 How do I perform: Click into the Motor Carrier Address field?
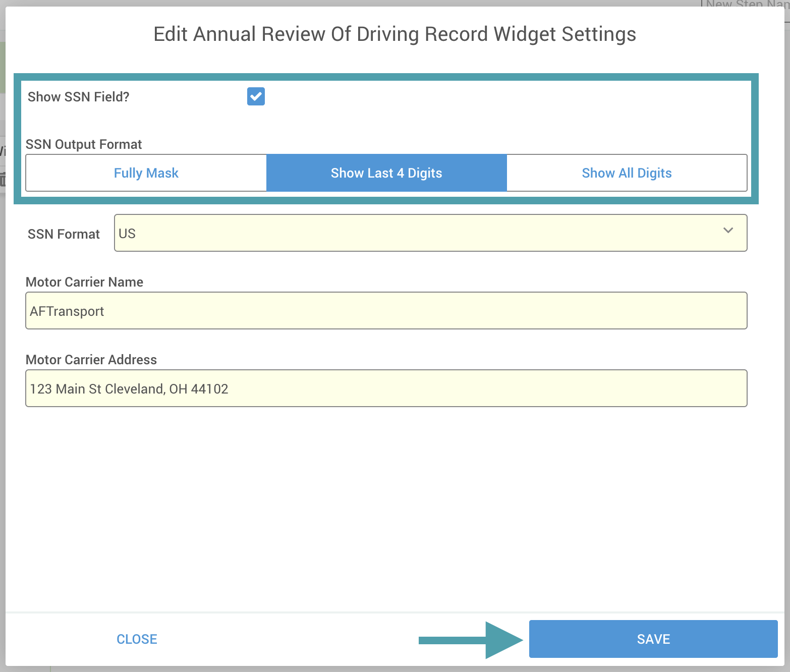(x=386, y=388)
